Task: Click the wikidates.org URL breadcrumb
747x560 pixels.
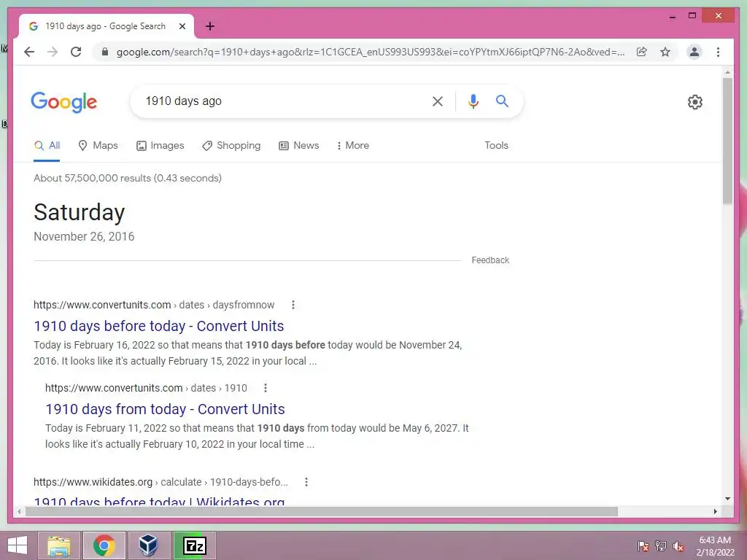Action: click(x=160, y=482)
